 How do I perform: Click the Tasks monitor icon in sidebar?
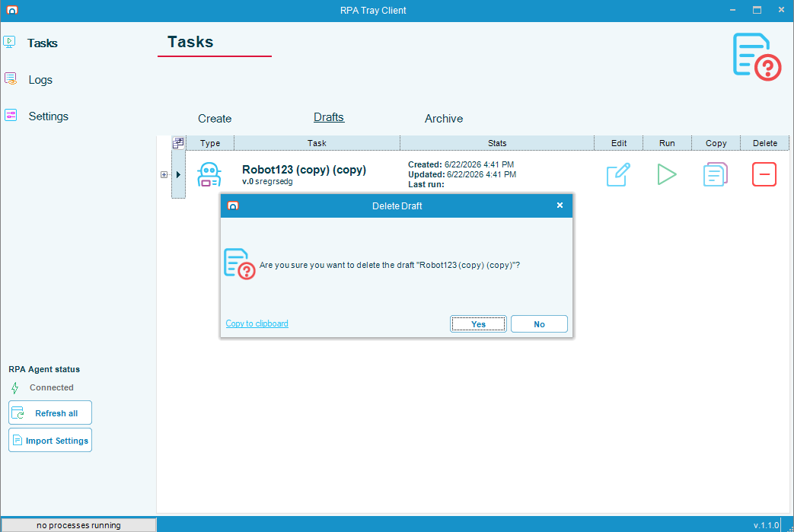pos(10,43)
